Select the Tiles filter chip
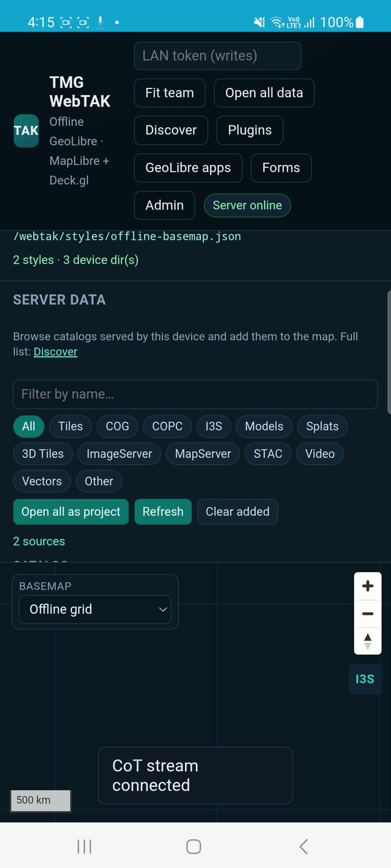 pos(71,426)
